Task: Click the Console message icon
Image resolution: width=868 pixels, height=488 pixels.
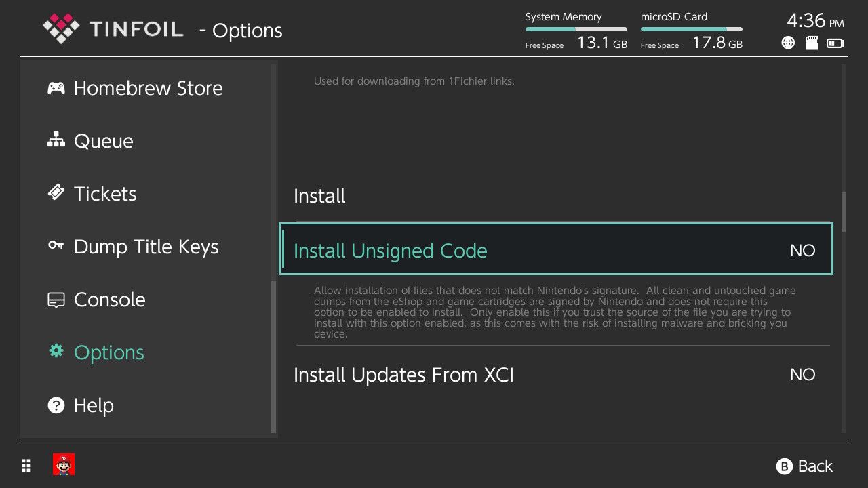Action: coord(56,300)
